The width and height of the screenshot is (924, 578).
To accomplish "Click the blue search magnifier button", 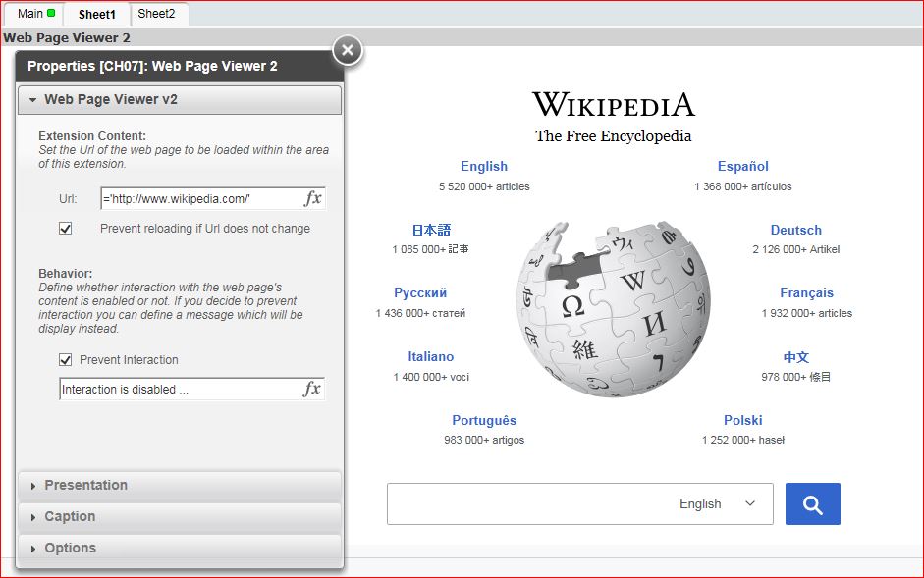I will (813, 504).
